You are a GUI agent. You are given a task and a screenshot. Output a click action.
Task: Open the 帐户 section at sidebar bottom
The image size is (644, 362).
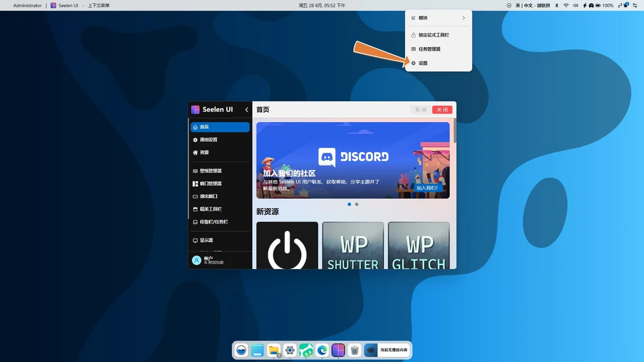pos(220,260)
